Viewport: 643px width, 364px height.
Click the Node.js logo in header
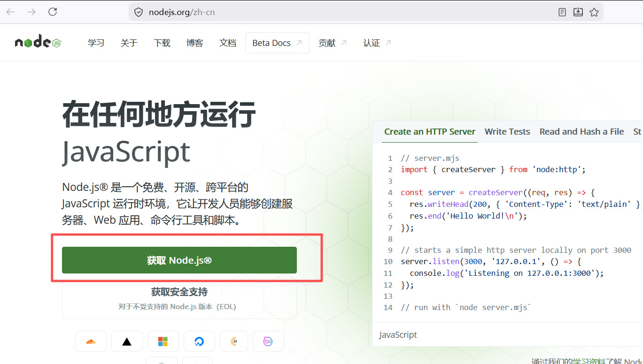click(39, 42)
